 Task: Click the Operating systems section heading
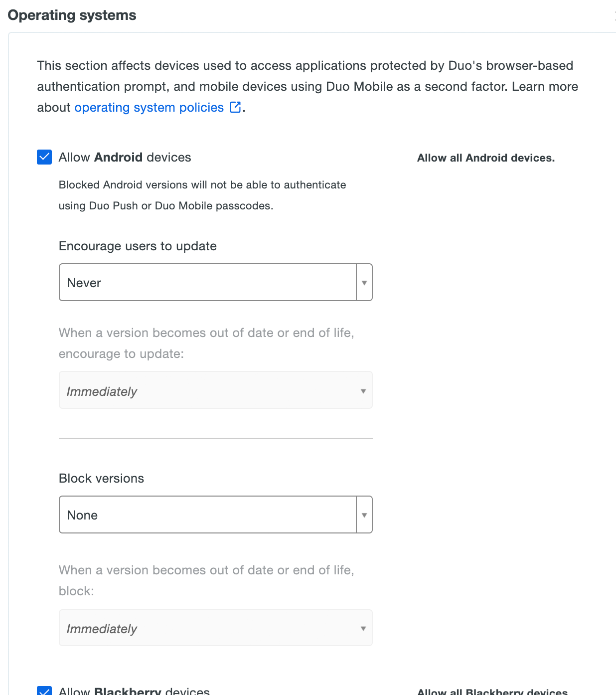point(72,15)
